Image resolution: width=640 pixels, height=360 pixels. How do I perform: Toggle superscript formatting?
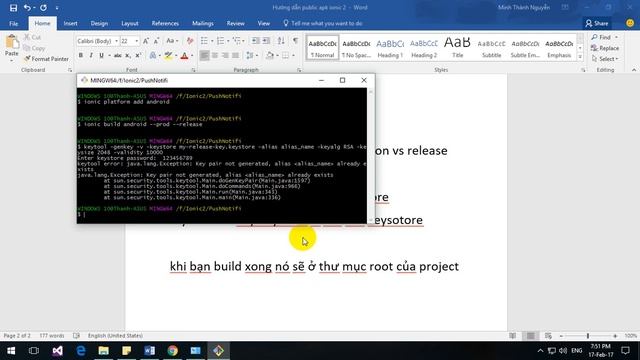pos(138,56)
